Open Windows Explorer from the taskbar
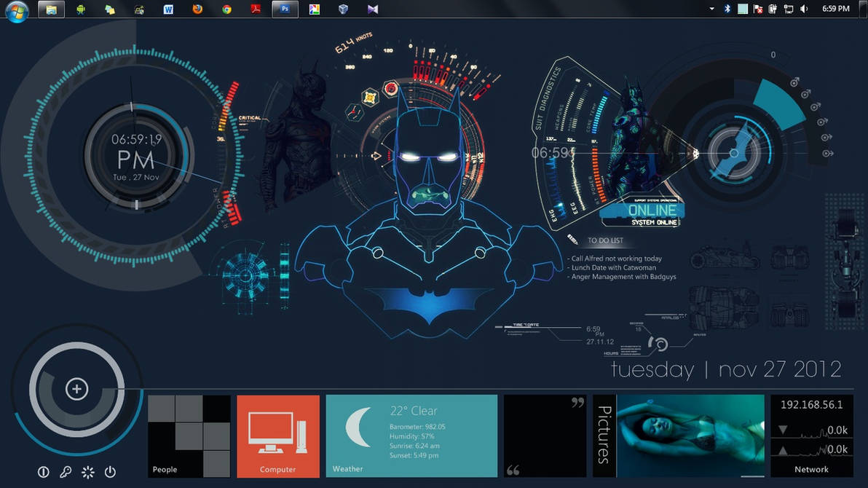The width and height of the screenshot is (868, 488). click(51, 9)
